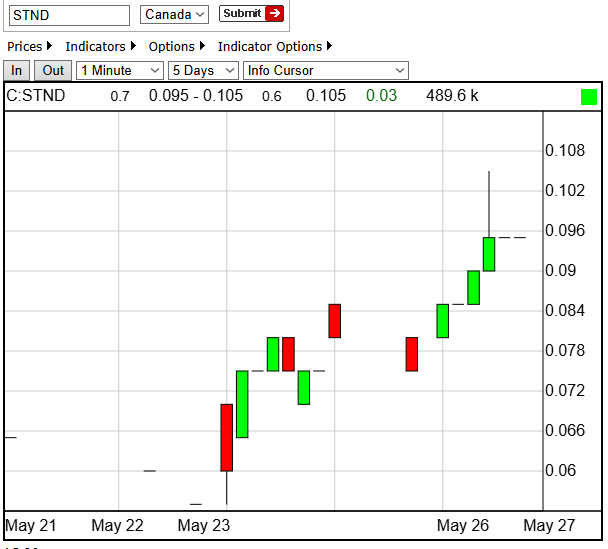Open the Indicators menu
This screenshot has height=549, width=608.
click(101, 47)
